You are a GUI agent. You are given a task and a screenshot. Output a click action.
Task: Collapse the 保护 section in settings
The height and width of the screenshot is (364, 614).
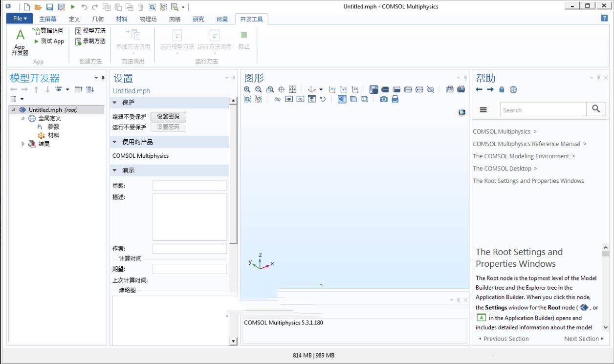click(115, 103)
